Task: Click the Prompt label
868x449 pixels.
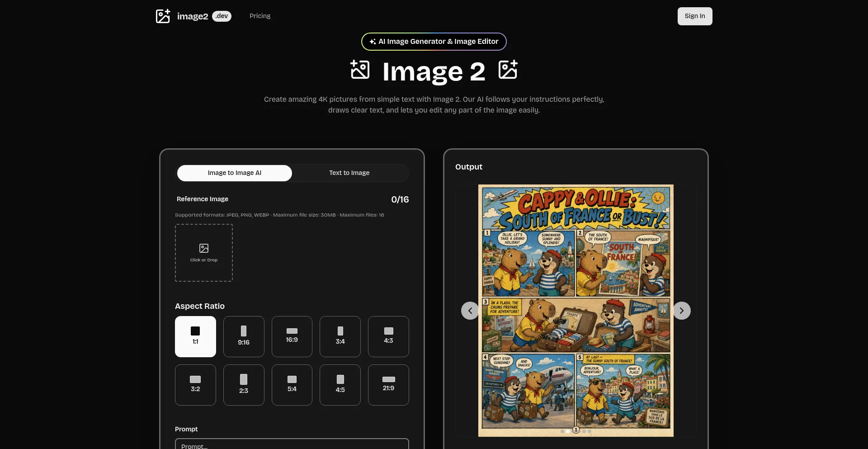Action: (x=186, y=429)
